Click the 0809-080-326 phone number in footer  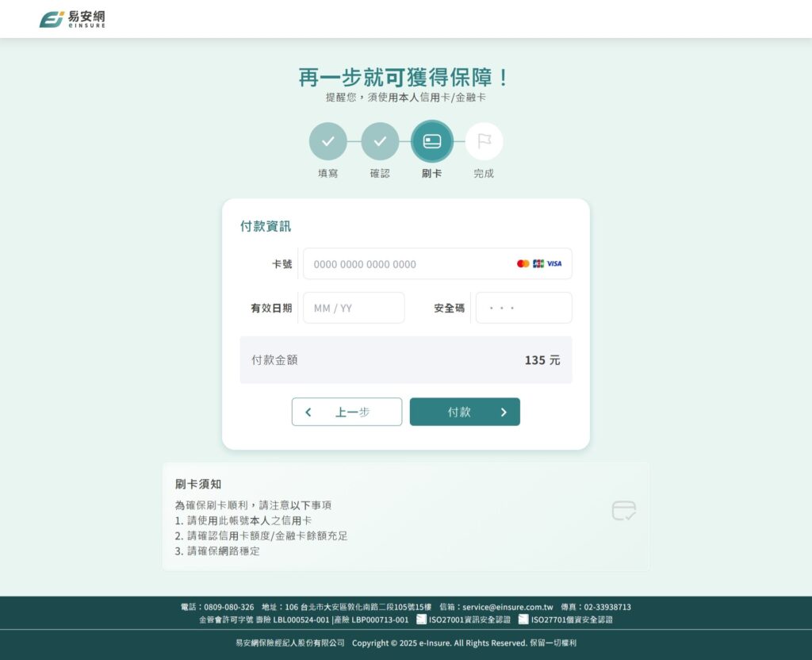[x=229, y=607]
